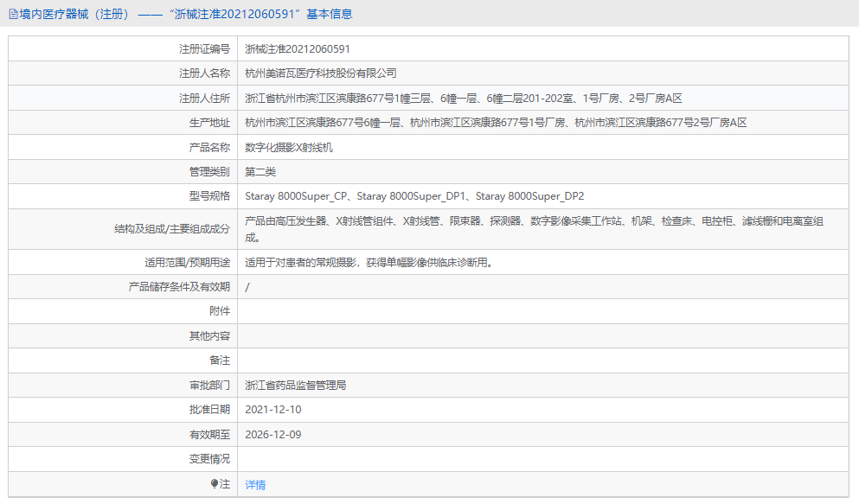Select the 注册证编号 row label

click(208, 48)
